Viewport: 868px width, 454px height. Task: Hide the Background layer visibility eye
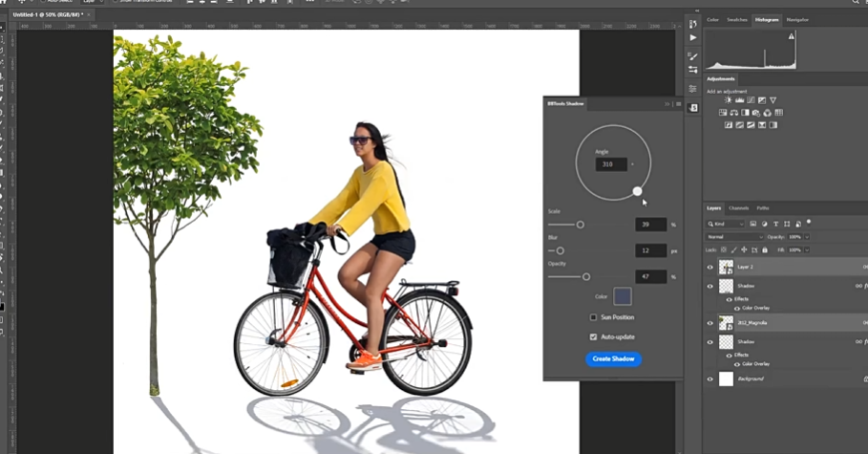709,378
